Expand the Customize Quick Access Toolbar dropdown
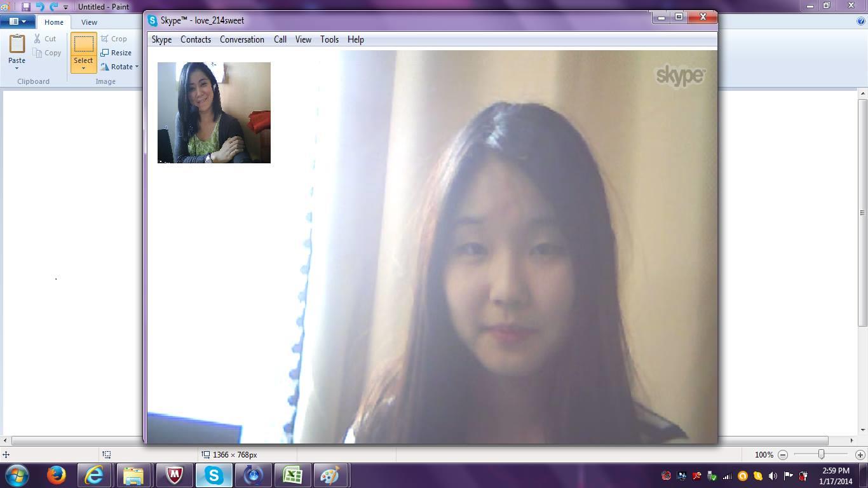 (x=65, y=8)
